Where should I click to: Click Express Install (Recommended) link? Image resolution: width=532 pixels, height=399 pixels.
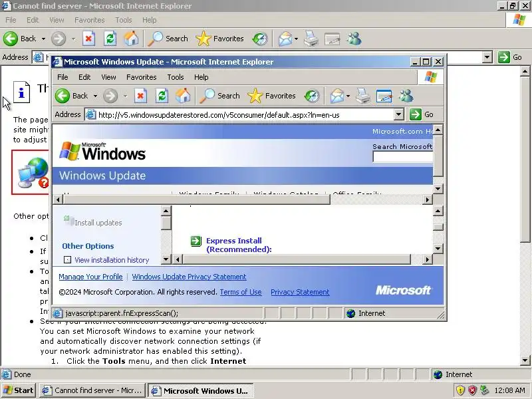[239, 245]
